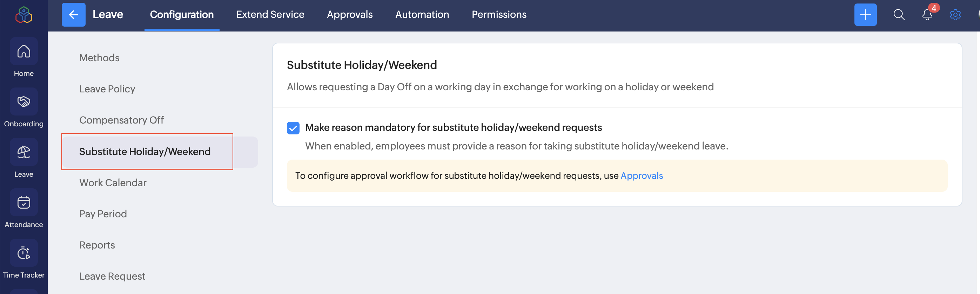Click the Zoho People logo icon

point(24,15)
